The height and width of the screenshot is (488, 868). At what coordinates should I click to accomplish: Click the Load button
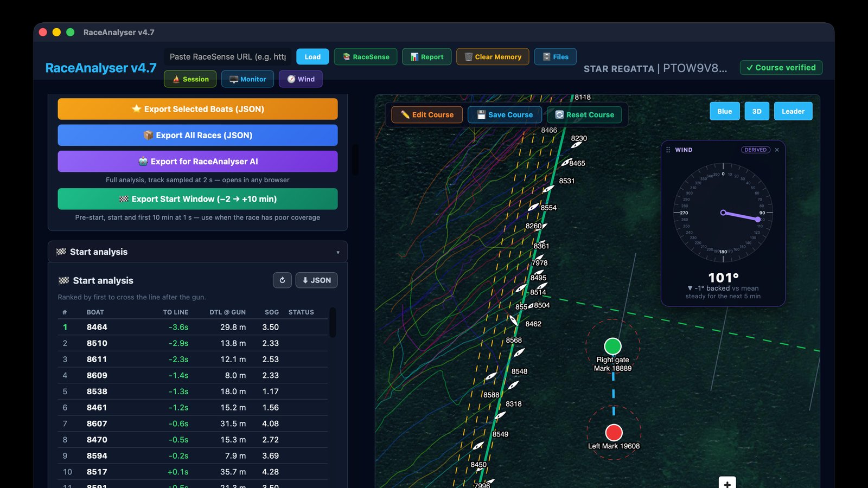point(312,56)
